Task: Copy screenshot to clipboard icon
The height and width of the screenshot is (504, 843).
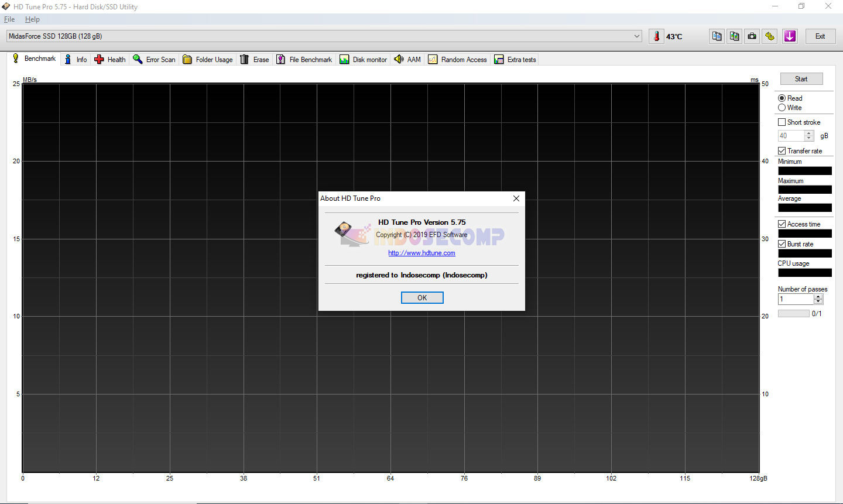Action: [734, 36]
